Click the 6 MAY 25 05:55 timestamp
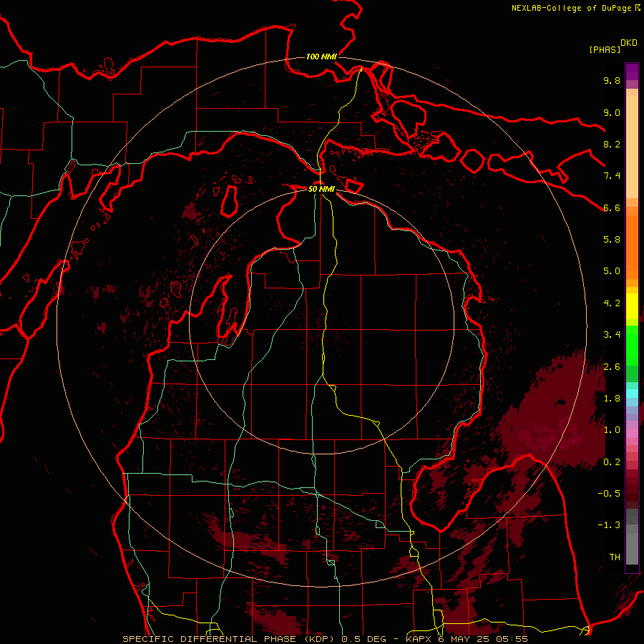The height and width of the screenshot is (644, 644). [482, 639]
